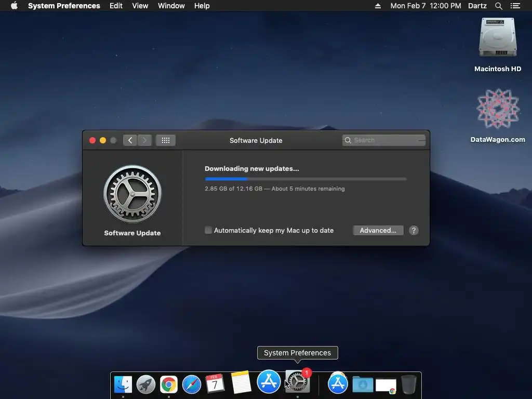Viewport: 532px width, 399px height.
Task: Click the large Software Update gear icon
Action: [132, 194]
